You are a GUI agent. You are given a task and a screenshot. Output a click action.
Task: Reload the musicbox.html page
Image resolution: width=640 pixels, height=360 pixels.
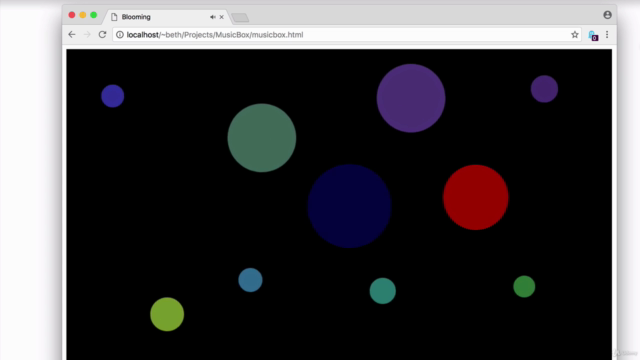coord(102,35)
